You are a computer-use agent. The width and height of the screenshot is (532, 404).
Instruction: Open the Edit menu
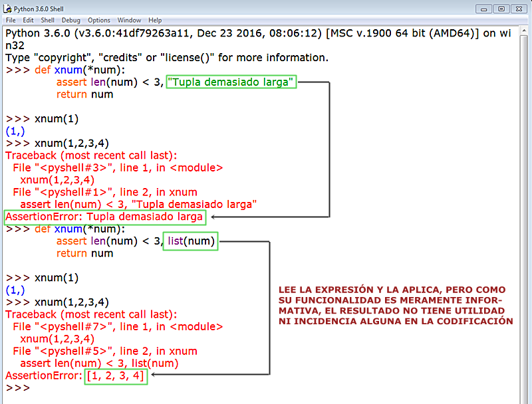(x=29, y=20)
